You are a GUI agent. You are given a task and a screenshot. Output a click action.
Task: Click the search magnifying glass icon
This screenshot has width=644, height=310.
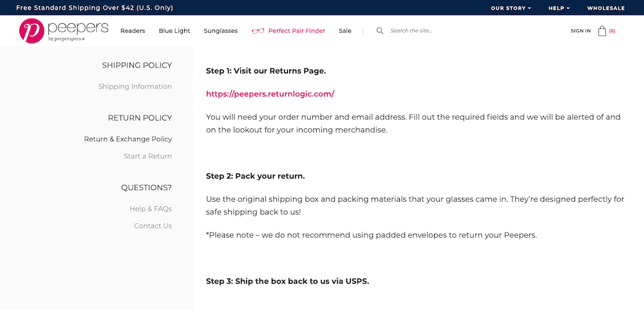point(380,30)
